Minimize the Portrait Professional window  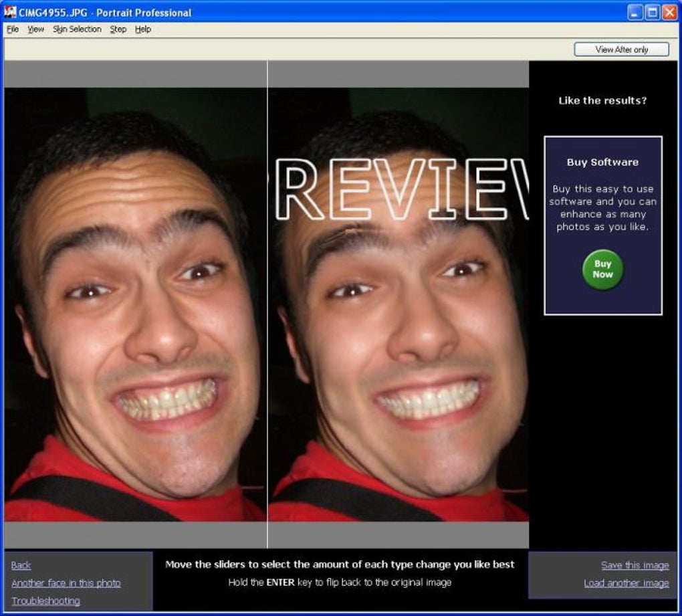pos(635,12)
